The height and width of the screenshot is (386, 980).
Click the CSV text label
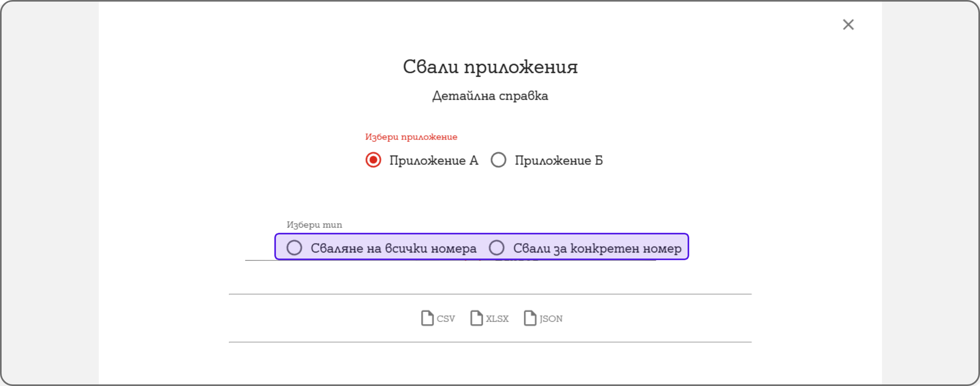pyautogui.click(x=445, y=318)
